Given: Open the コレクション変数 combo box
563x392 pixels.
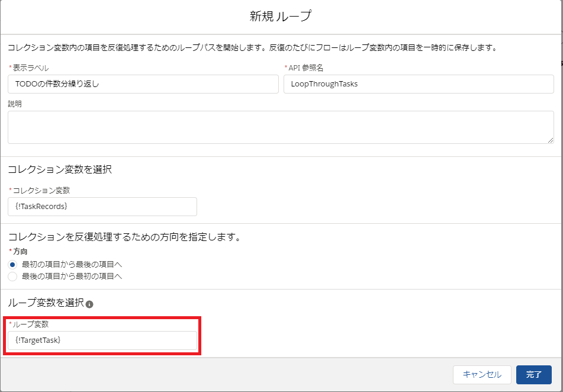Looking at the screenshot, I should (102, 207).
